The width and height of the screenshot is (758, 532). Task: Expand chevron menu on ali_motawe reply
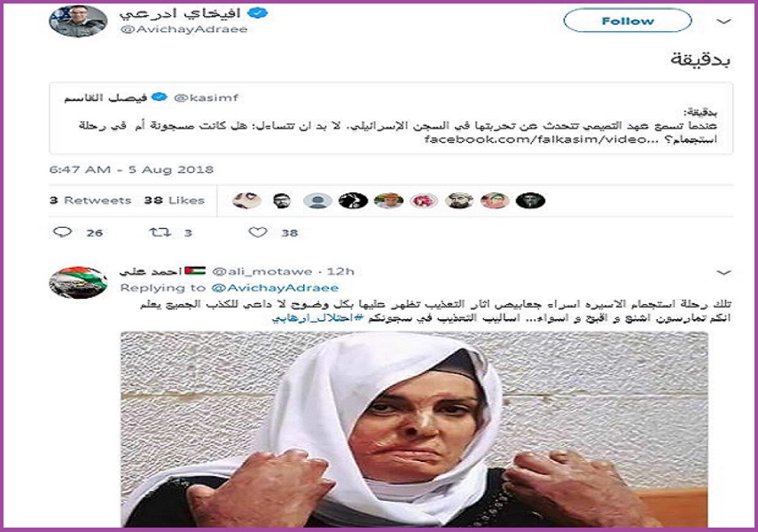click(723, 273)
